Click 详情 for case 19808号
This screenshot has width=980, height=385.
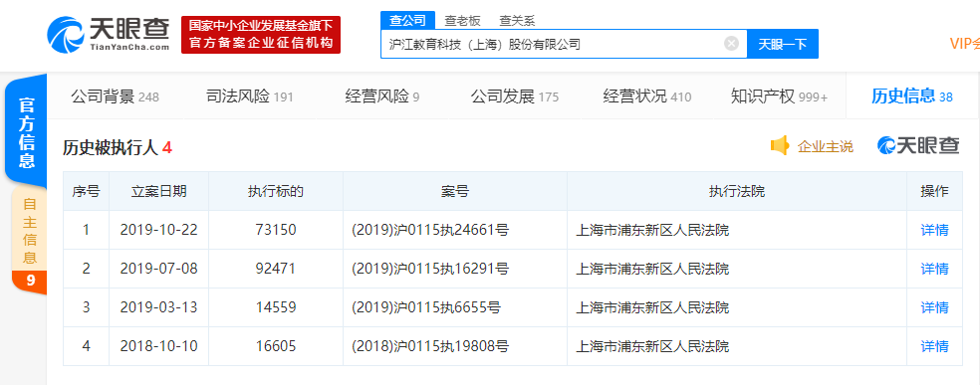click(x=934, y=345)
